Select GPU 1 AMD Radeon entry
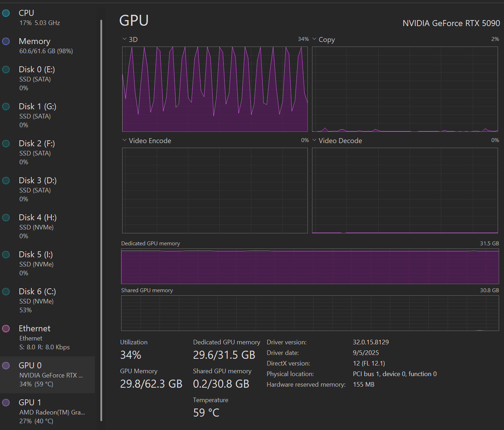This screenshot has width=504, height=430. point(48,411)
